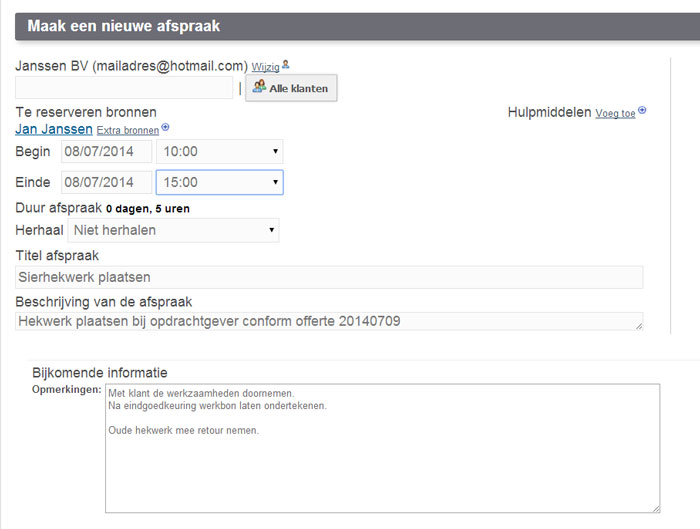Click the Begin date field

click(x=107, y=151)
